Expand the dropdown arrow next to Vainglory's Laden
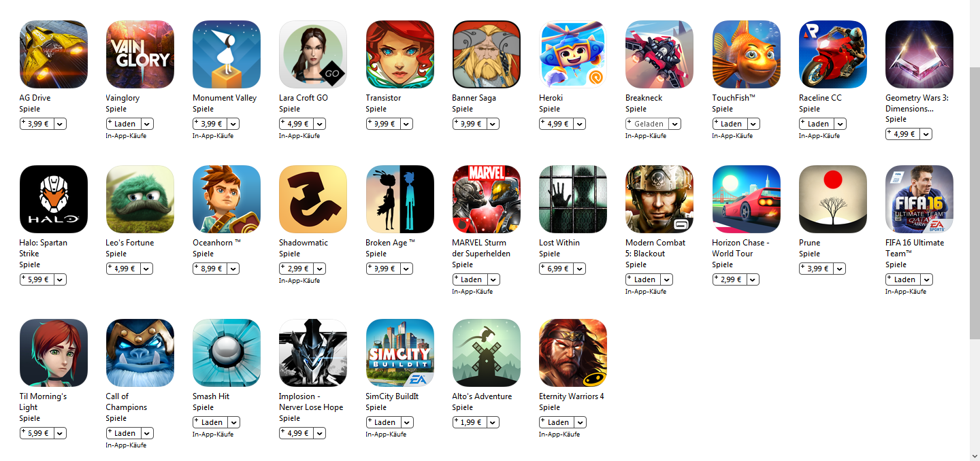The image size is (980, 461). click(146, 124)
